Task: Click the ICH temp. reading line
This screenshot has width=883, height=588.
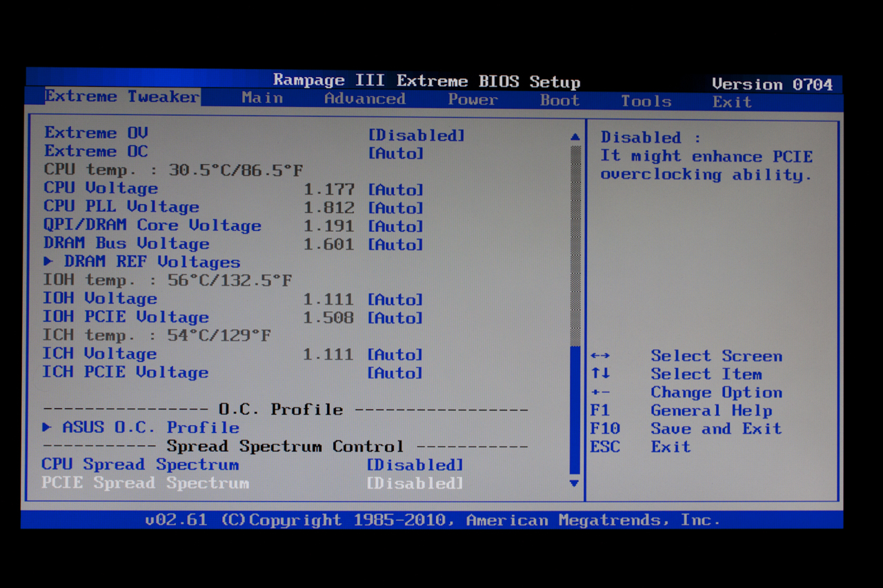Action: pos(157,336)
